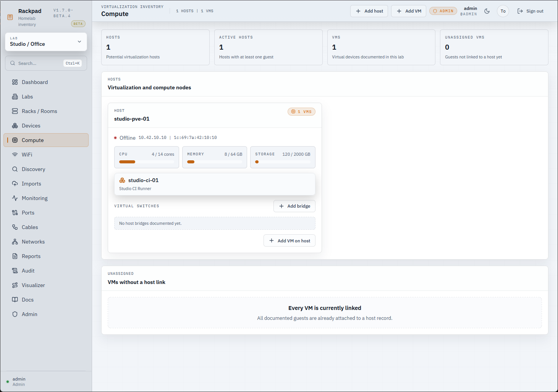558x392 pixels.
Task: Focus the sidebar Search field
Action: [x=46, y=63]
